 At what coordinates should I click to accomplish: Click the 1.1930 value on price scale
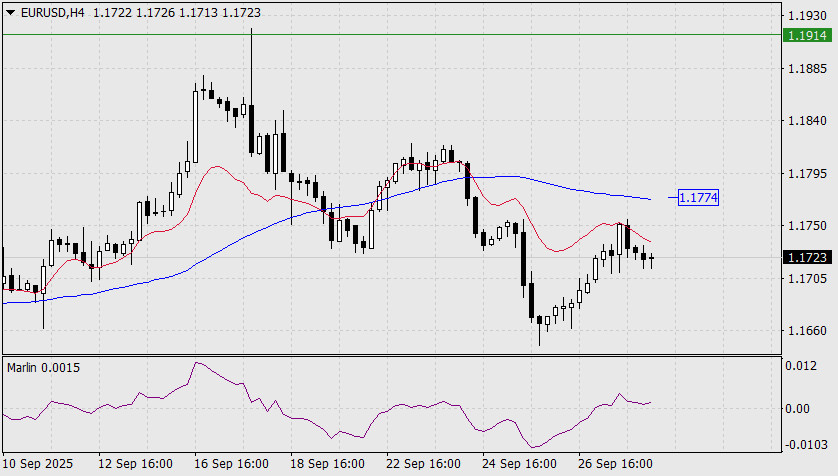coord(805,17)
